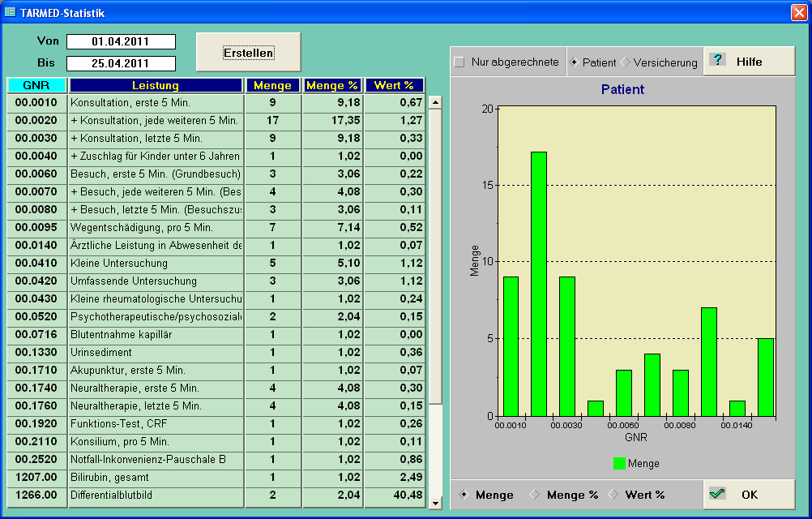The height and width of the screenshot is (519, 812).
Task: Select GNR cell 00.0020
Action: [x=36, y=120]
